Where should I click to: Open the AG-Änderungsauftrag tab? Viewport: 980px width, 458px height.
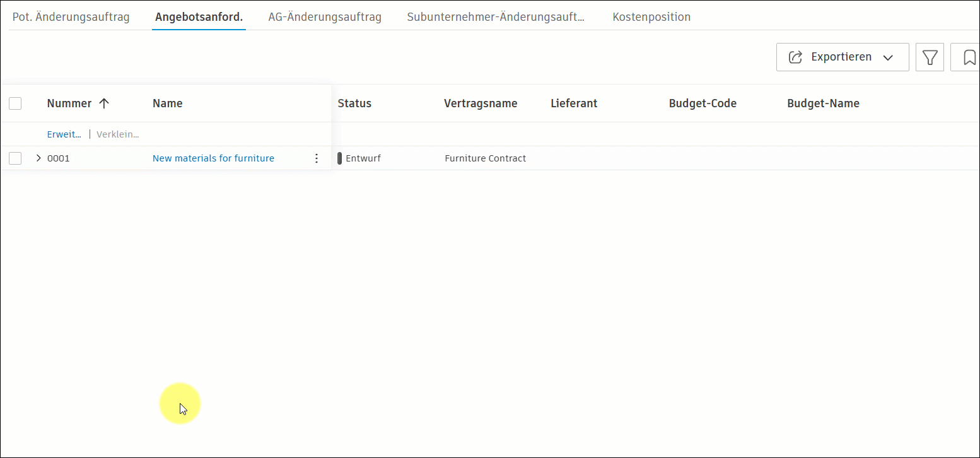click(x=325, y=16)
